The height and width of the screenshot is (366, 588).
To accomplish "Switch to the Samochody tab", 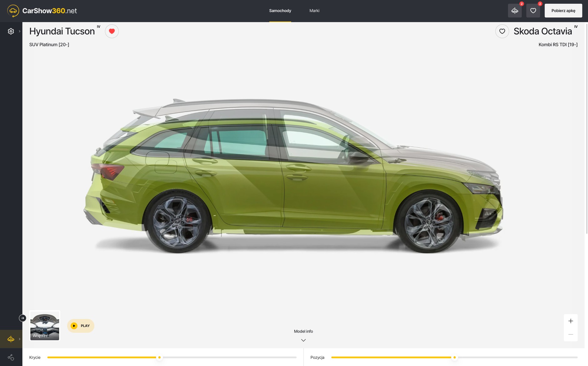I will pyautogui.click(x=280, y=11).
